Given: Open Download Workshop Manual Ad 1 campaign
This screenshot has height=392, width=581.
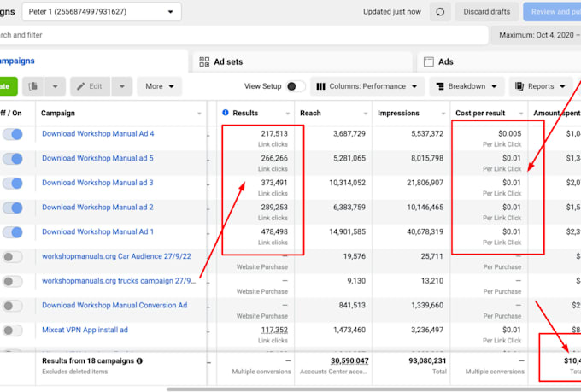Looking at the screenshot, I should pyautogui.click(x=97, y=231).
